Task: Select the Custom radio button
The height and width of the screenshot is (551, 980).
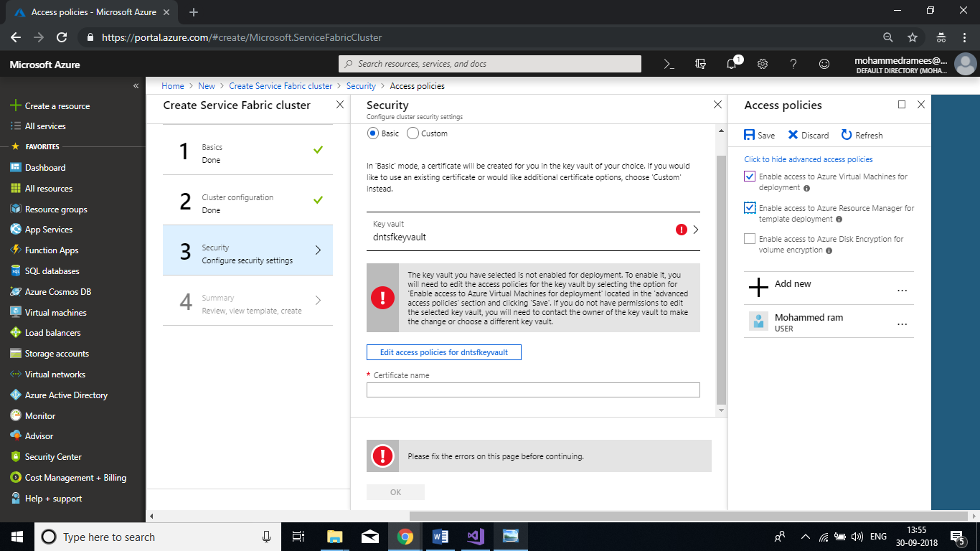Action: click(413, 133)
